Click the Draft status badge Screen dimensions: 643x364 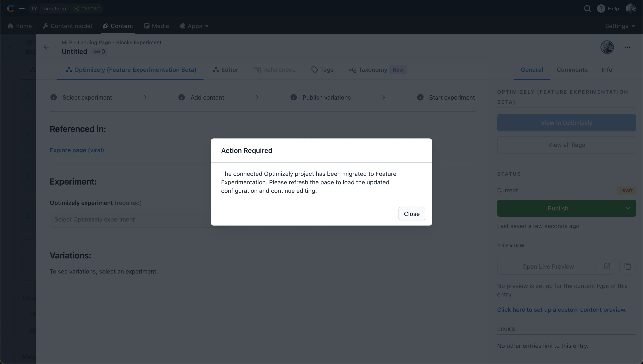[x=626, y=190]
